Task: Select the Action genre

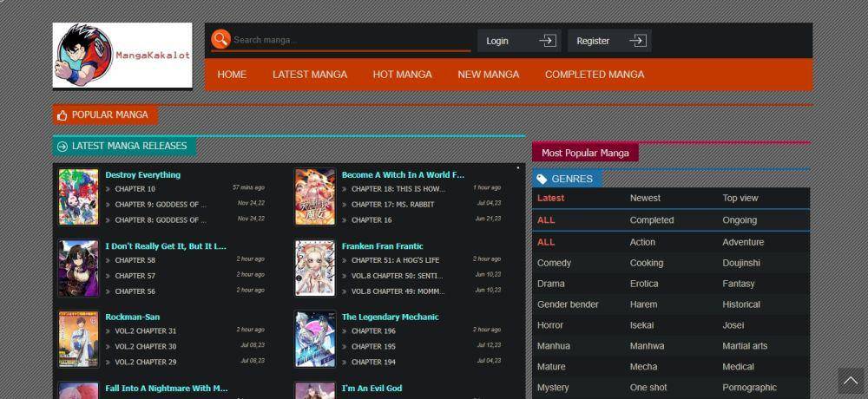Action: 642,242
